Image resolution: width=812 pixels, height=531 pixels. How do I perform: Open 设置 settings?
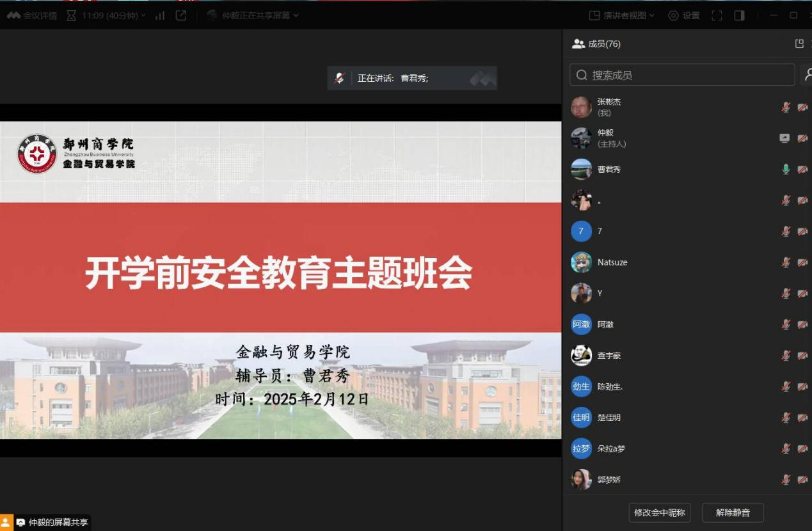point(684,15)
